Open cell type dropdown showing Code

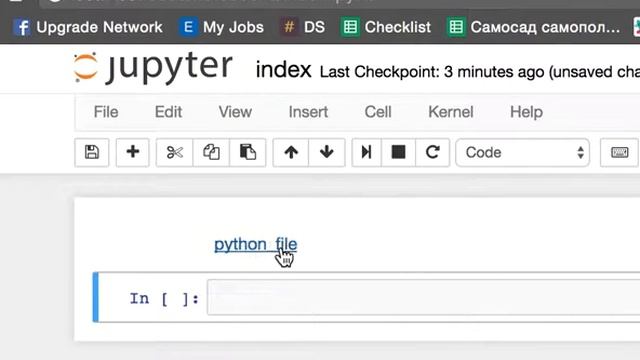pyautogui.click(x=522, y=153)
